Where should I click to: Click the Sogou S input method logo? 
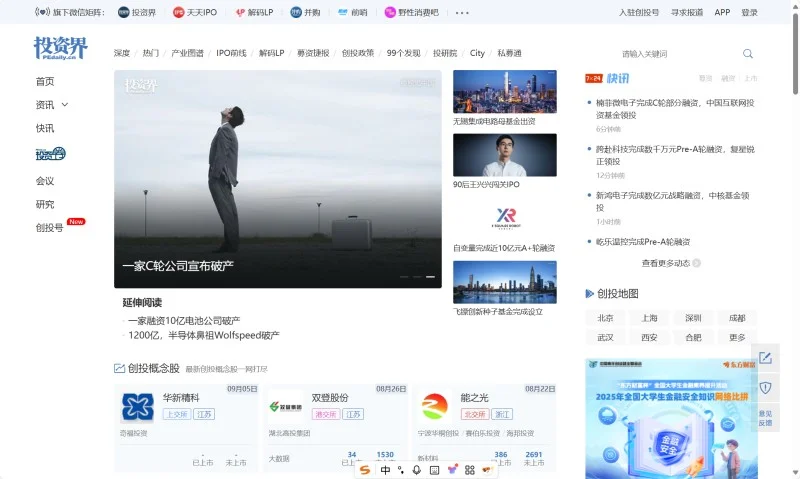click(365, 470)
